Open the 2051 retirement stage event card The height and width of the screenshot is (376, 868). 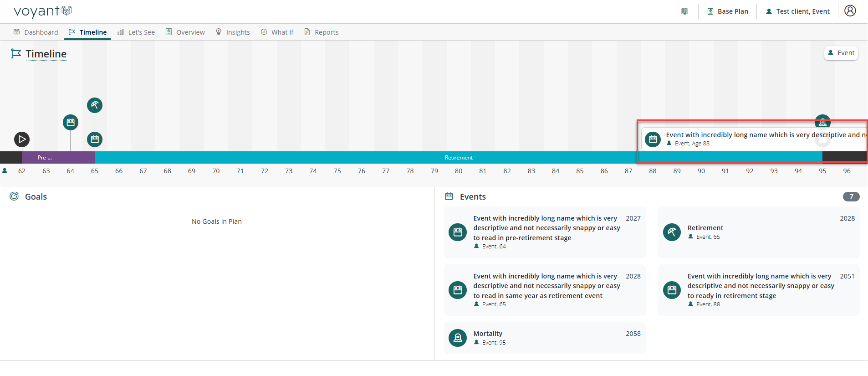tap(758, 290)
